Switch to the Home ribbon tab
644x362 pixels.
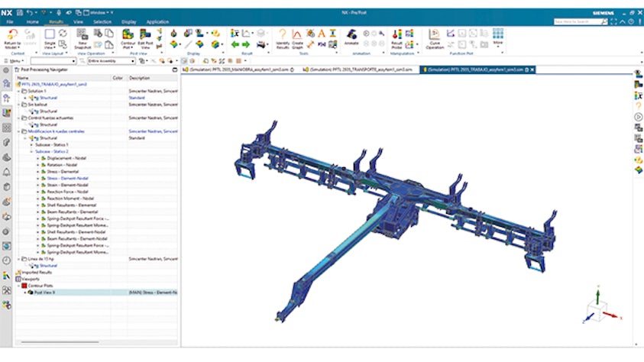click(33, 22)
